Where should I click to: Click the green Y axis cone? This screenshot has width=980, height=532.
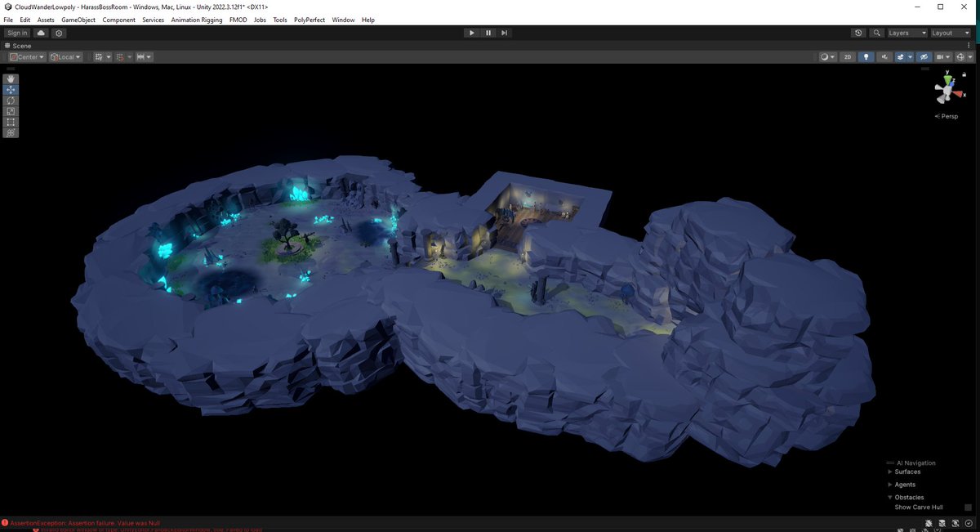click(948, 80)
